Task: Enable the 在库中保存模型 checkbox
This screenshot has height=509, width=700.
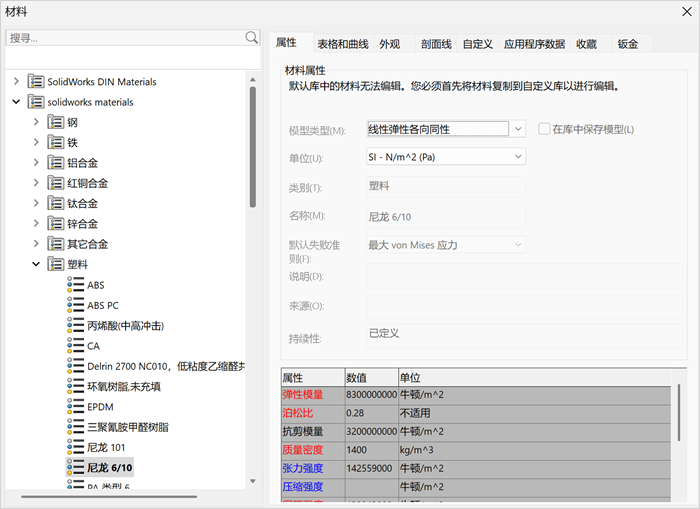Action: click(x=545, y=129)
